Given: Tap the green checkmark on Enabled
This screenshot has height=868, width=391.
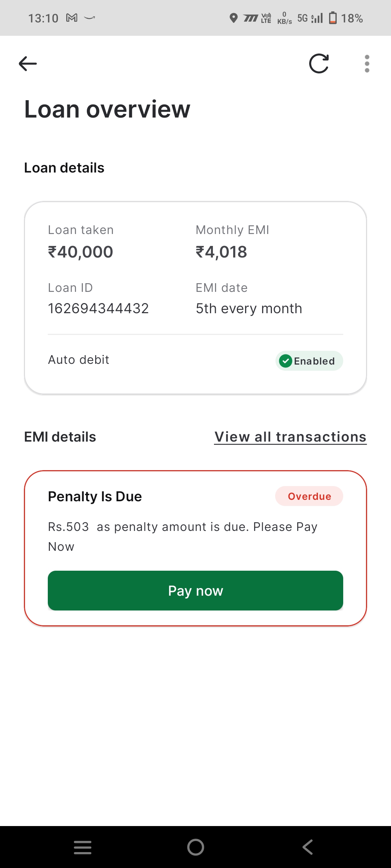Looking at the screenshot, I should pyautogui.click(x=286, y=361).
